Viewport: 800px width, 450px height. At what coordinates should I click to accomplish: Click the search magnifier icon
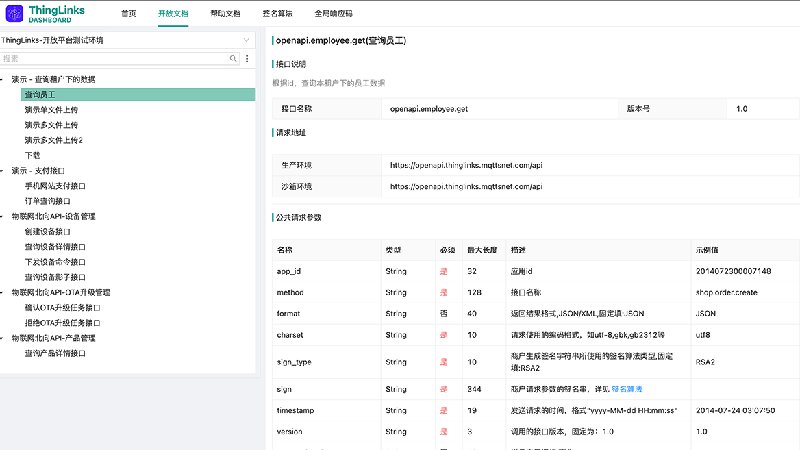(x=233, y=59)
